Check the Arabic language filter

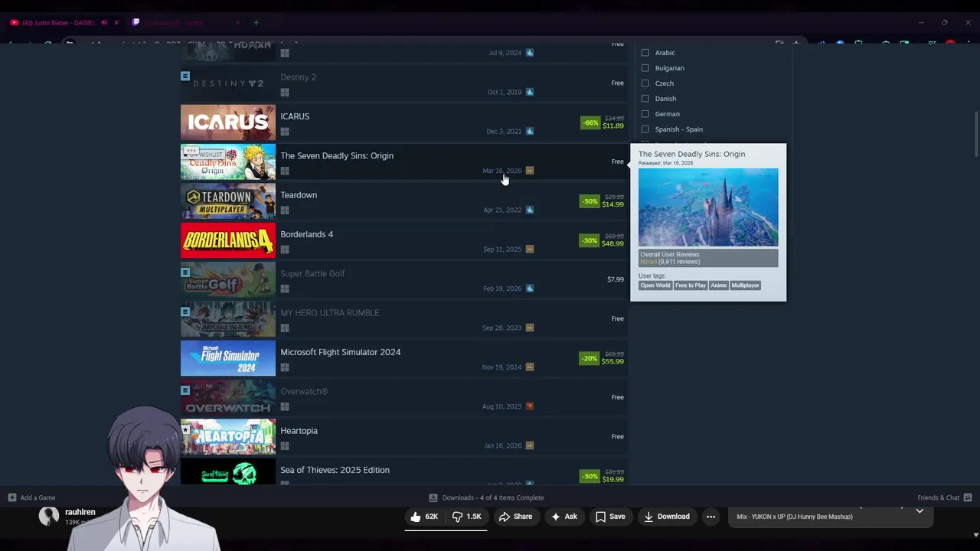[645, 53]
